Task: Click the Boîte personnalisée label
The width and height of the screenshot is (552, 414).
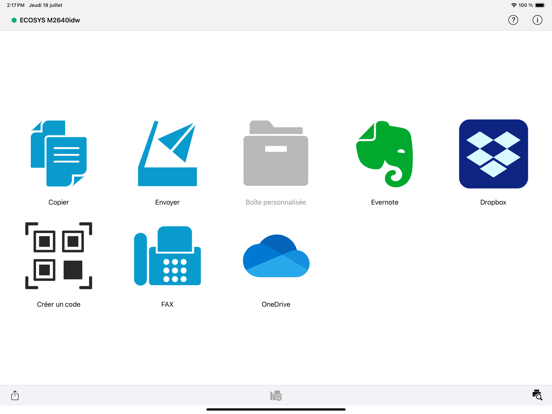Action: click(276, 202)
